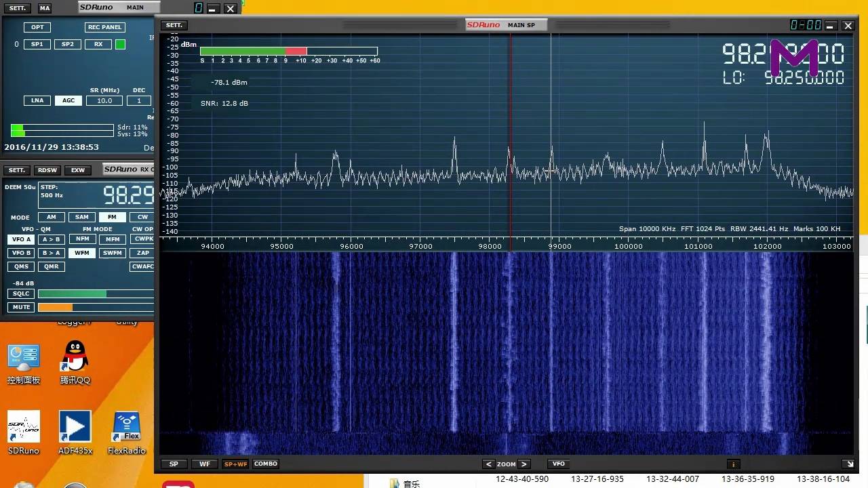Toggle the RX control window button
The height and width of the screenshot is (488, 868).
(x=98, y=44)
